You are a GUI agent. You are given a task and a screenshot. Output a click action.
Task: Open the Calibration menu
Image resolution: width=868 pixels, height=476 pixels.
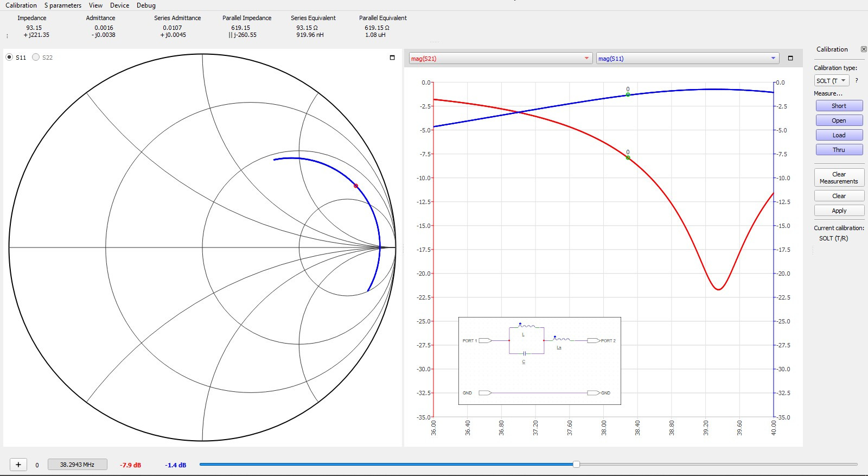pos(21,5)
